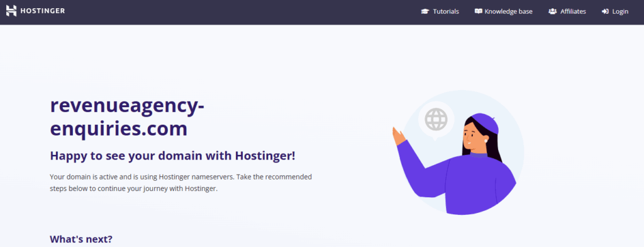644x247 pixels.
Task: Click the Tutorials graduation cap icon
Action: tap(425, 11)
